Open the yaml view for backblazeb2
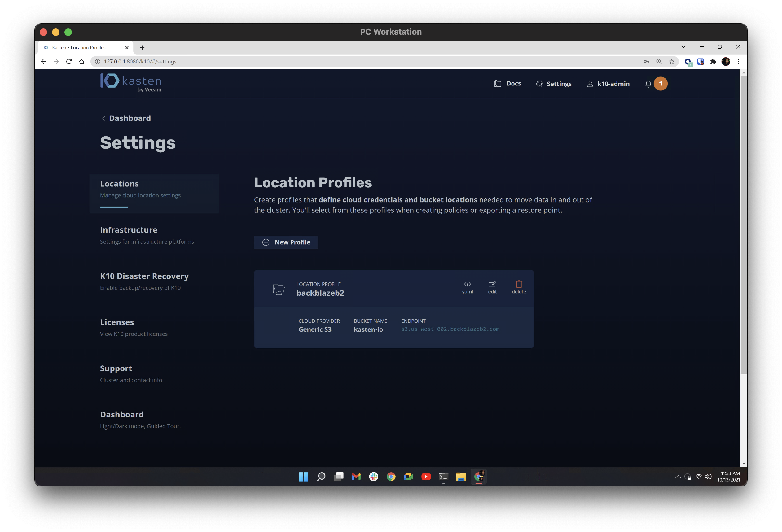Viewport: 782px width, 532px height. click(x=468, y=288)
